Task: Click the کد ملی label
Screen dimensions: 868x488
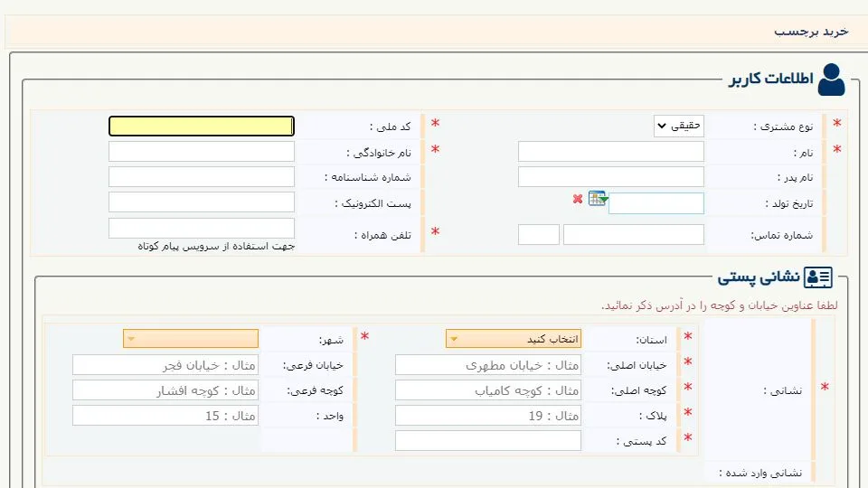Action: [391, 127]
